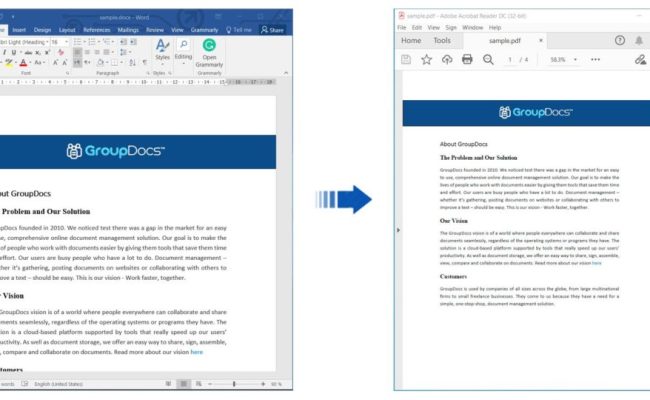Image resolution: width=650 pixels, height=400 pixels.
Task: Toggle subscript in Word ribbon
Action: tap(38, 53)
